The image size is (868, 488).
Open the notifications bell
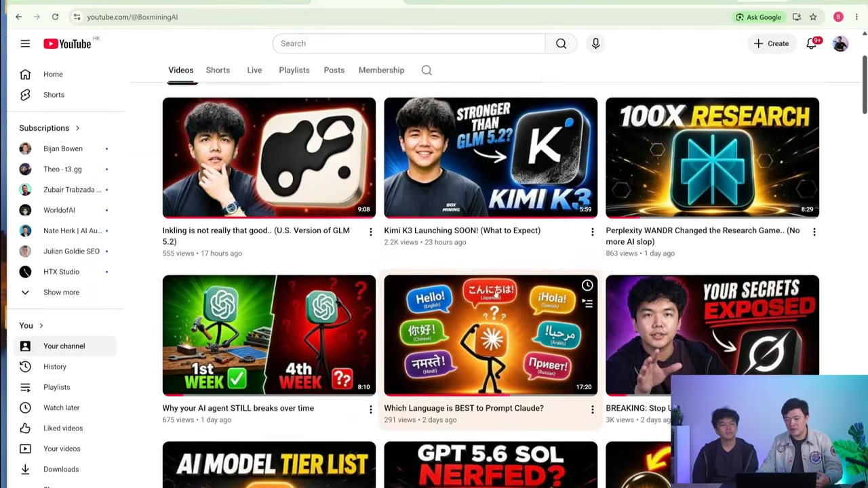pos(812,43)
